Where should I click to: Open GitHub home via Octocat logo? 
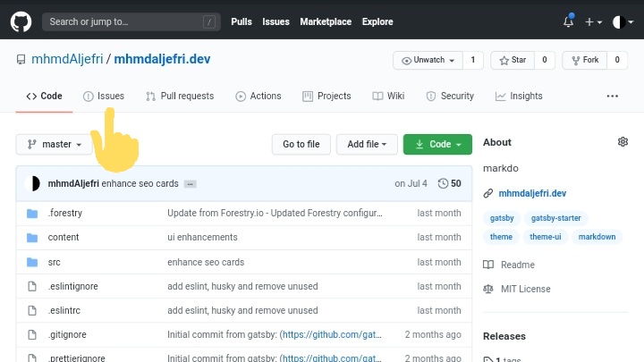(x=21, y=21)
